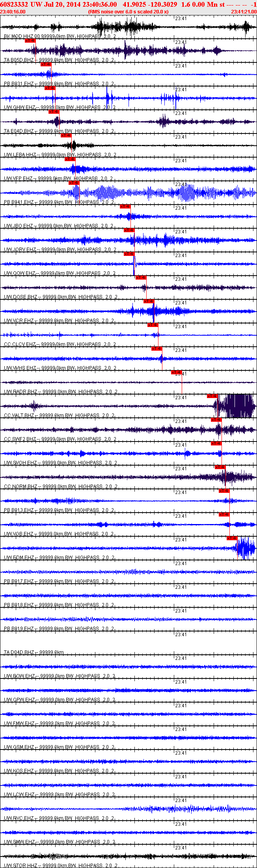Select the RMS noise scaling note
Screen dimensions: 257x868
tap(128, 12)
